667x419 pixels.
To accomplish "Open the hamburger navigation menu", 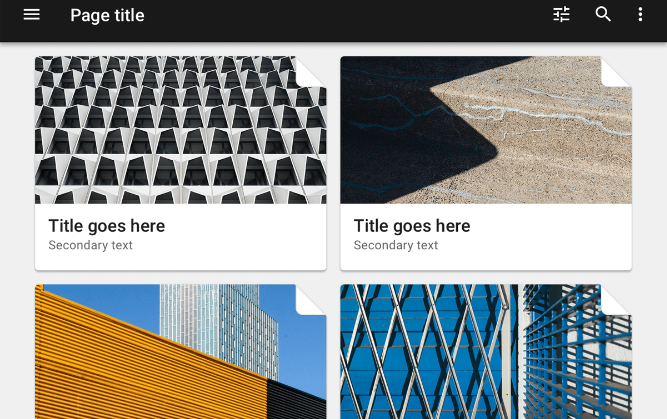I will (31, 15).
